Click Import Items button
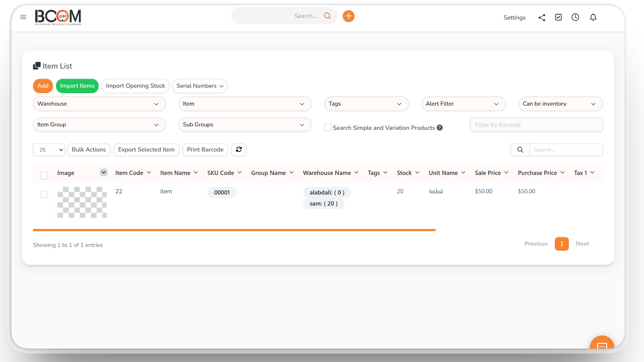 tap(77, 86)
